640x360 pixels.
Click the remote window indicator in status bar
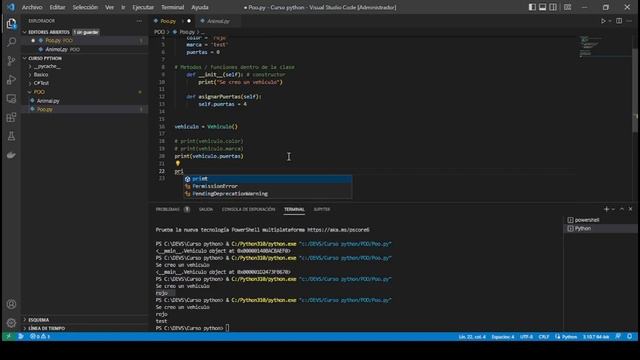pos(8,337)
